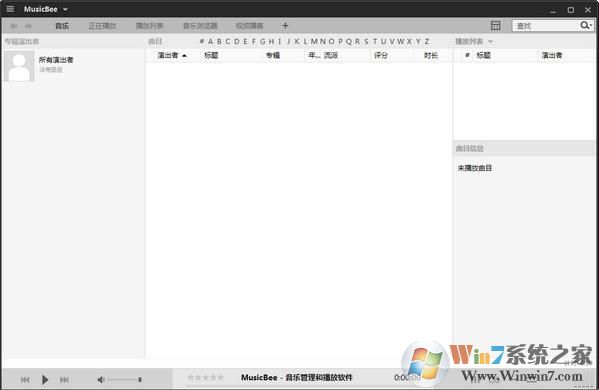Sort by the 评分 column
This screenshot has width=599, height=390.
tap(381, 55)
